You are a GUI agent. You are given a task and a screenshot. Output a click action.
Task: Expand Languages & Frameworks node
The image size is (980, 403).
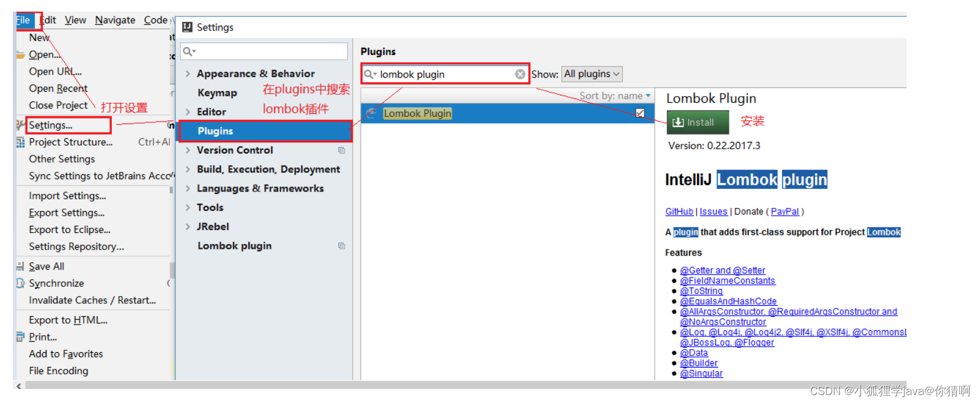(x=188, y=188)
